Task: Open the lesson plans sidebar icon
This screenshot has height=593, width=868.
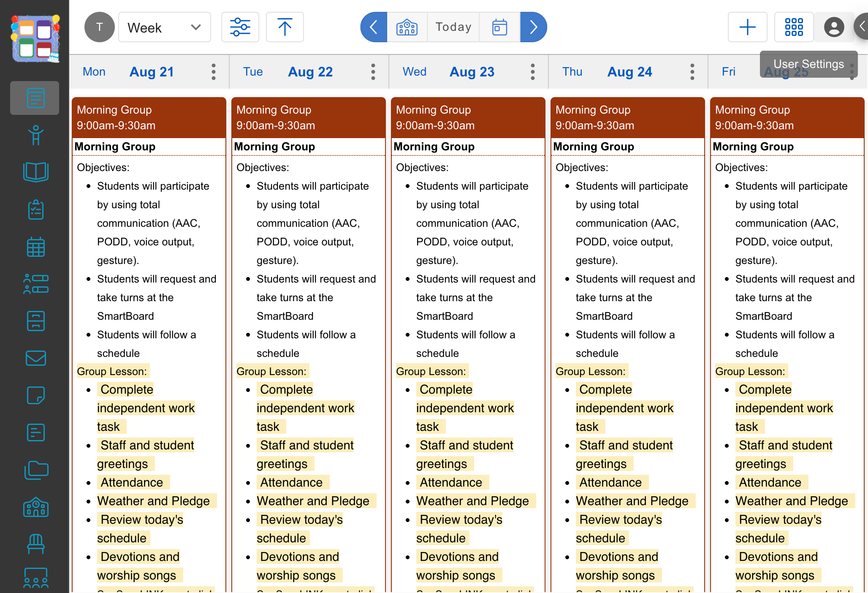Action: click(x=35, y=98)
